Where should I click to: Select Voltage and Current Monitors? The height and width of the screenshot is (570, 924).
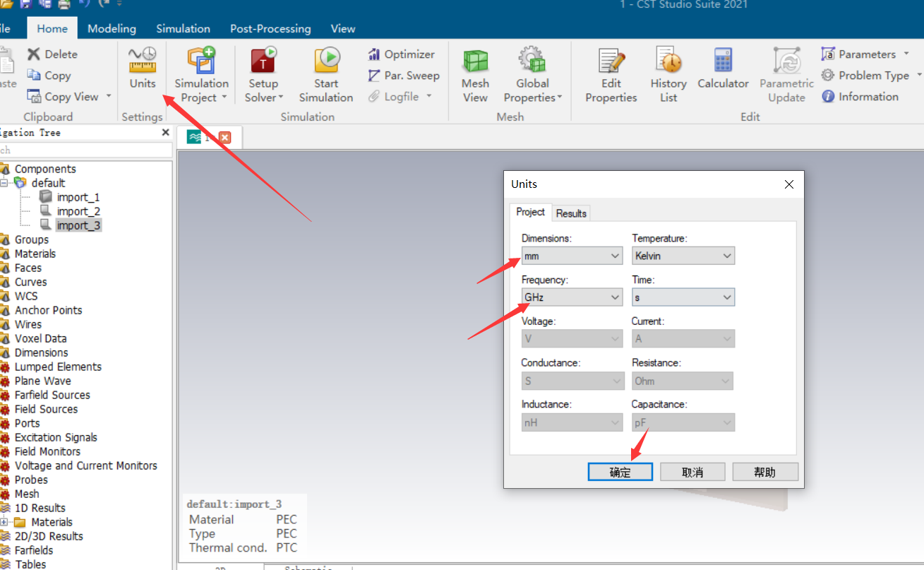tap(85, 465)
